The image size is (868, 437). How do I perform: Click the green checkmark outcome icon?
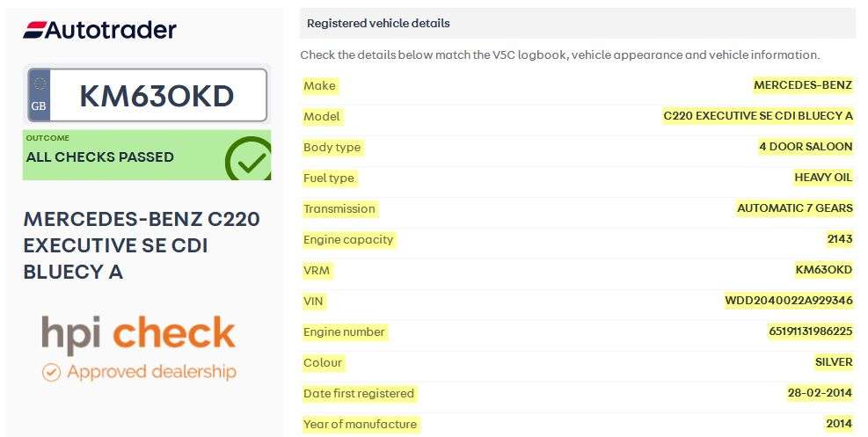point(247,160)
